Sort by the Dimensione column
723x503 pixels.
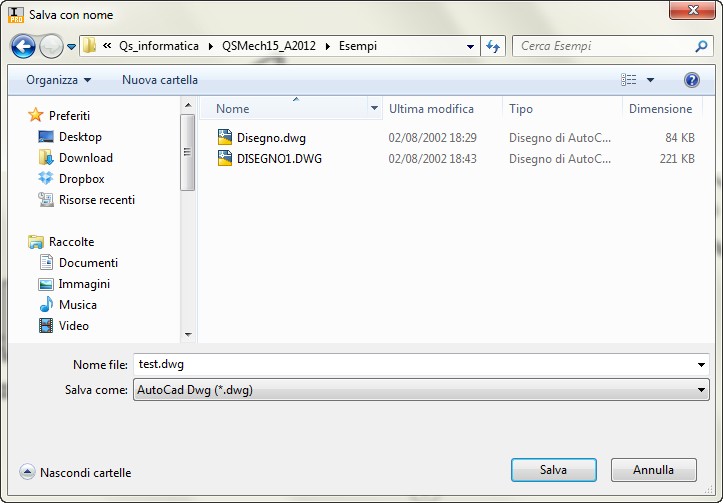[661, 109]
